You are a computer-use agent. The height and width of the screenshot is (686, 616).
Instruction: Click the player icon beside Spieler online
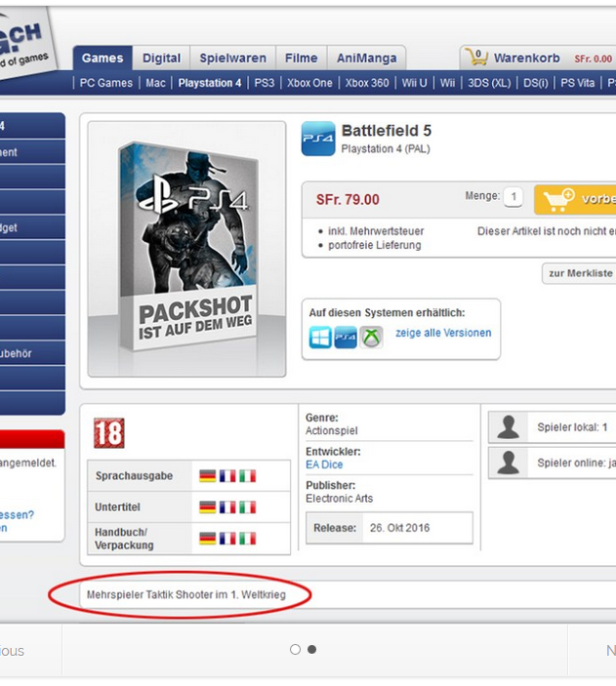click(509, 463)
